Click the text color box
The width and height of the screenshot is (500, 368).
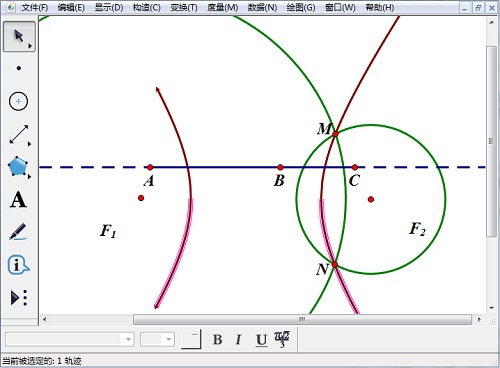191,339
